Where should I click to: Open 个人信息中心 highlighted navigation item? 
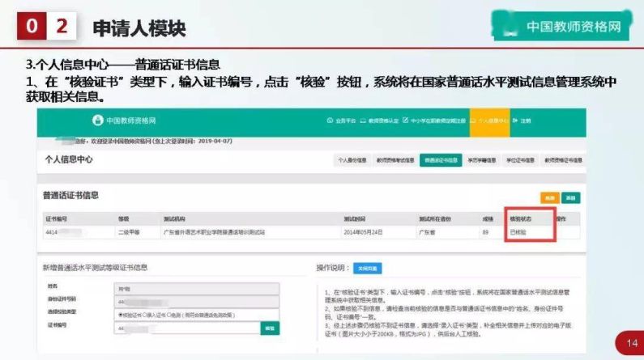(x=492, y=120)
